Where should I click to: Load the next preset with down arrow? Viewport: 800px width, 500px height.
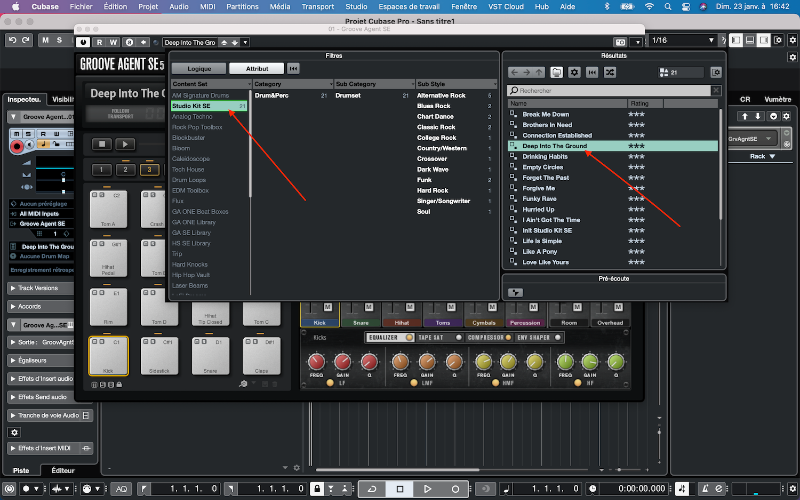pos(235,42)
